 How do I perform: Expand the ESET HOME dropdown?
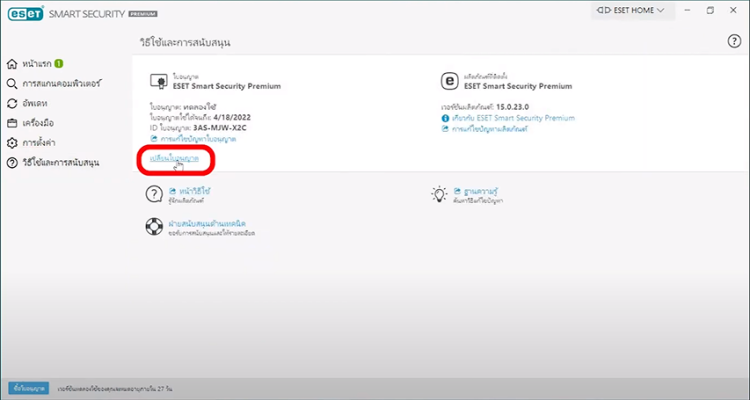click(632, 10)
